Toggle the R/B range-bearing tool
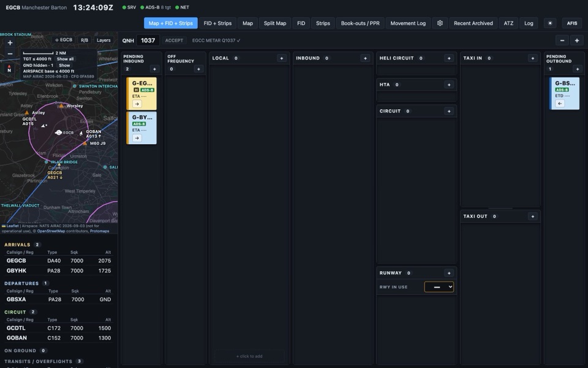 pos(85,40)
